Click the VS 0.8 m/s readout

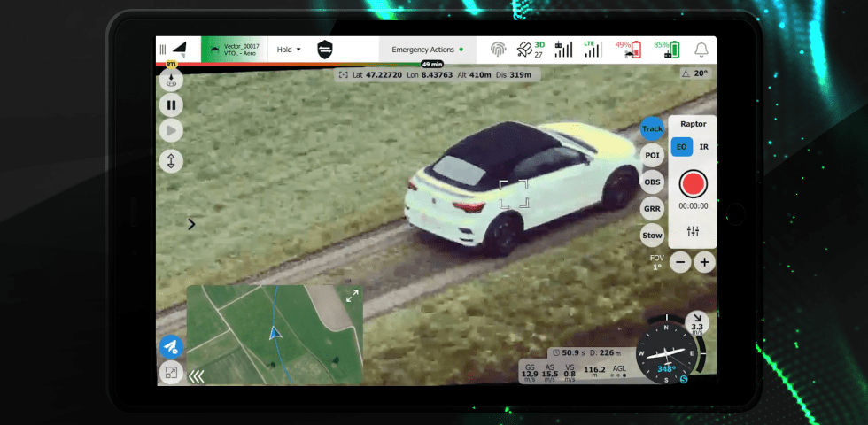pos(569,372)
